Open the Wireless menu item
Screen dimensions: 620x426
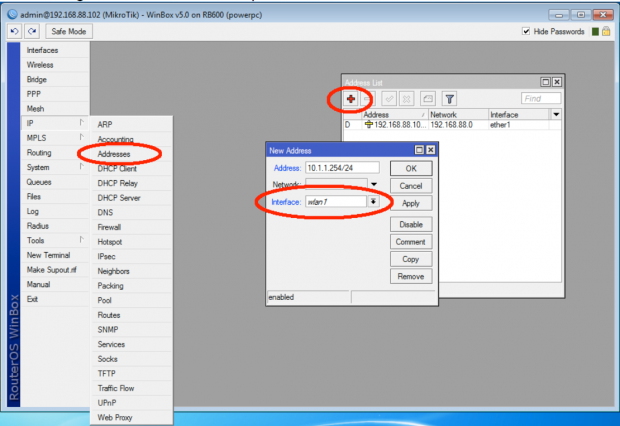(55, 65)
